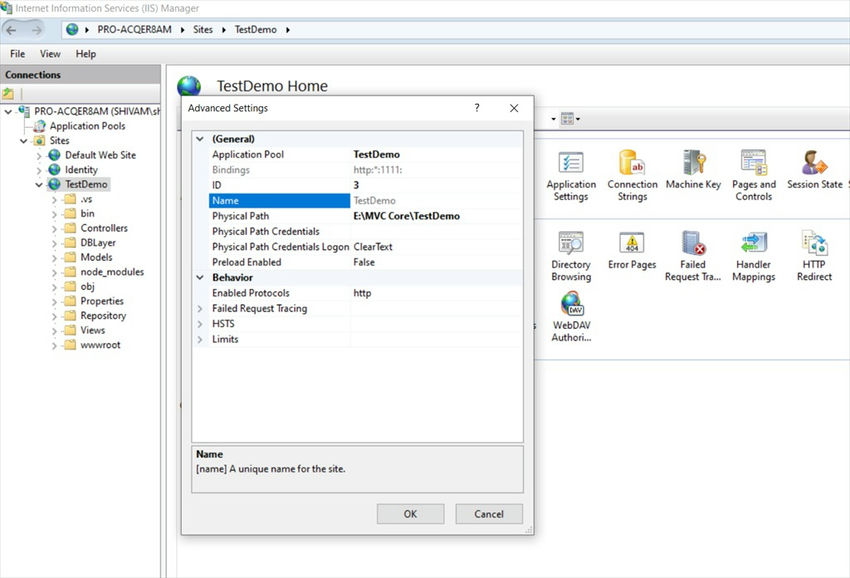Expand the HSTS property
The image size is (850, 578).
200,324
